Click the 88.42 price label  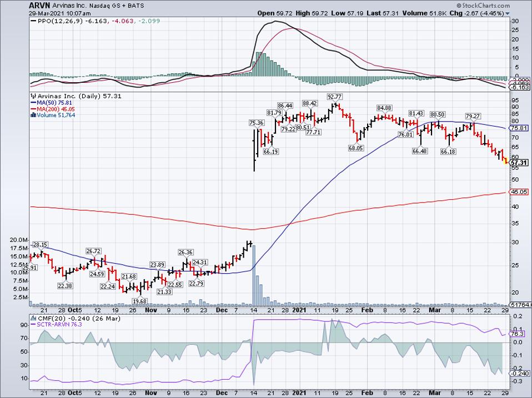[310, 103]
